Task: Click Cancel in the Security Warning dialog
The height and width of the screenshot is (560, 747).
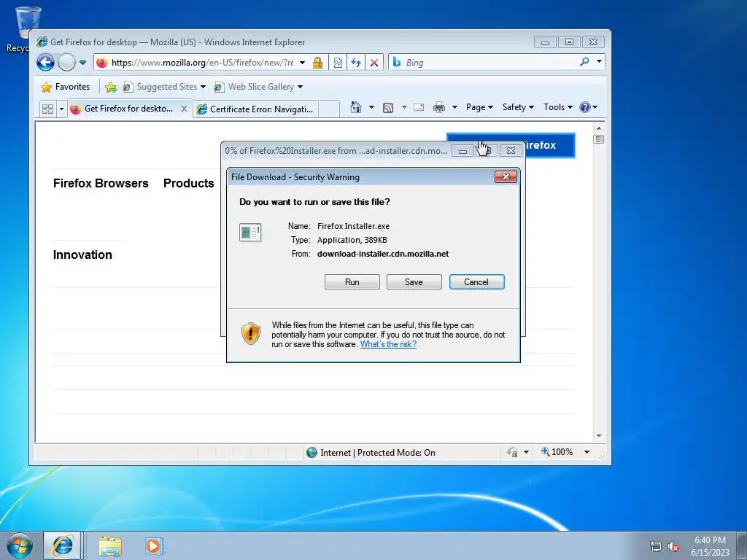Action: pyautogui.click(x=476, y=282)
